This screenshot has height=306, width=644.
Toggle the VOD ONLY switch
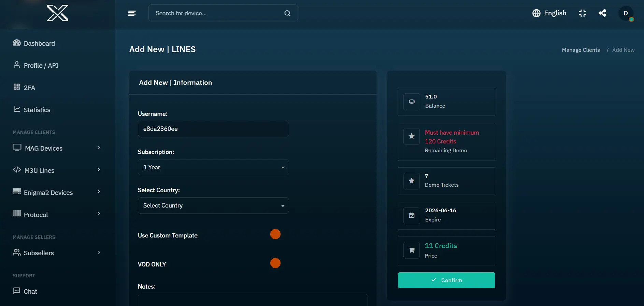(275, 263)
